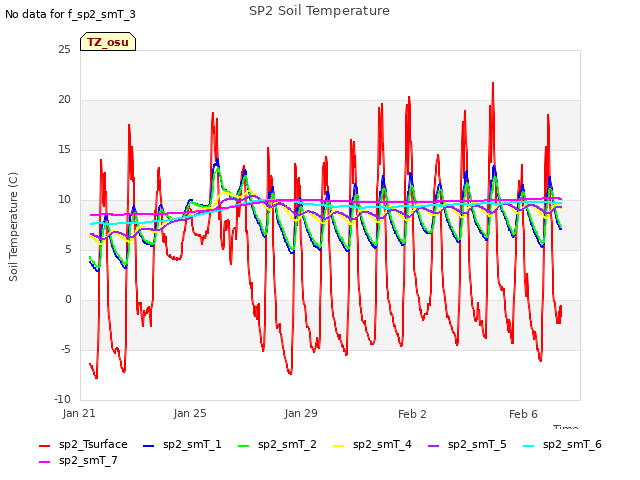Click the green sp2_smT_2 legend swatch

[243, 446]
